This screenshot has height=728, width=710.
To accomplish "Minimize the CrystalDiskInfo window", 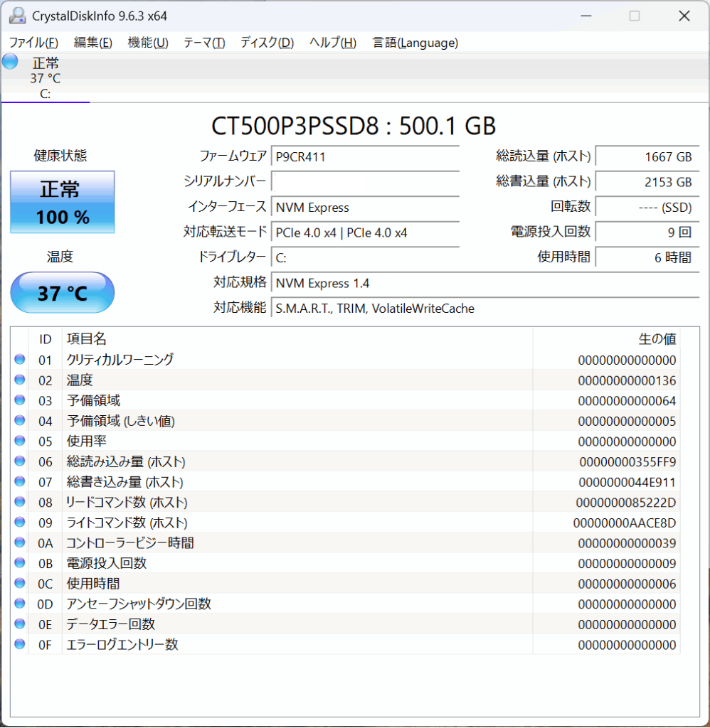I will 586,16.
